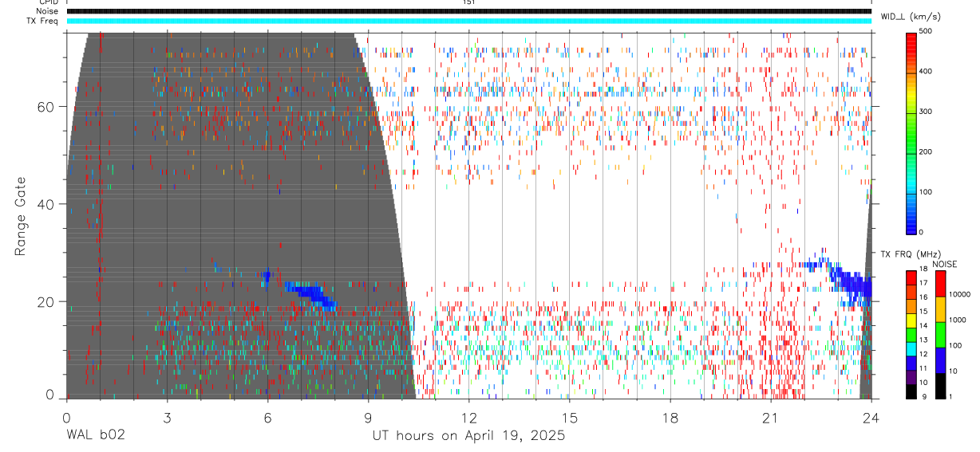The width and height of the screenshot is (980, 452).
Task: Click the black Noise strip above the plot
Action: click(x=468, y=11)
